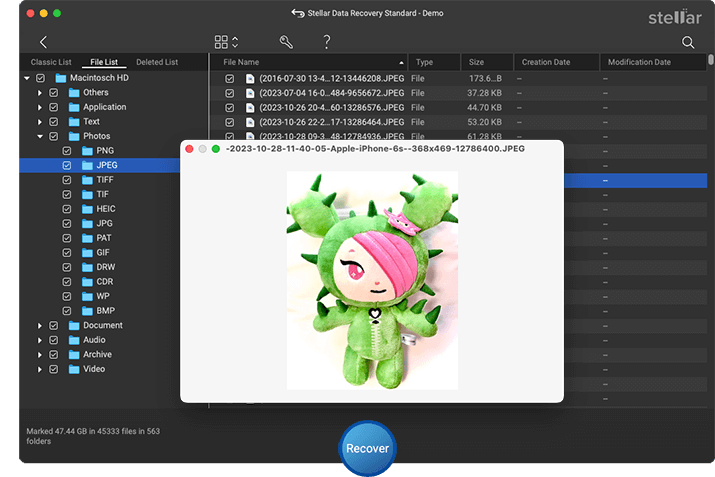715x477 pixels.
Task: Uncheck the Macintosh HD checkbox
Action: pyautogui.click(x=41, y=78)
